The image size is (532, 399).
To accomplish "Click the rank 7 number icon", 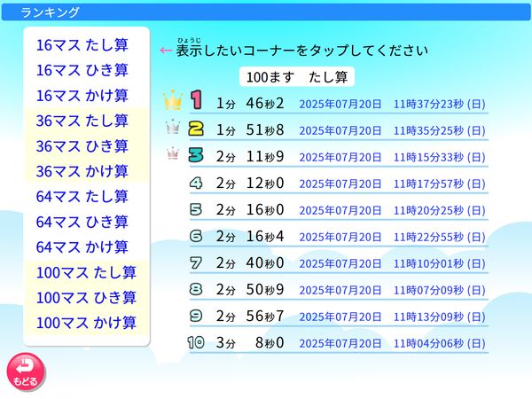I will coord(196,263).
